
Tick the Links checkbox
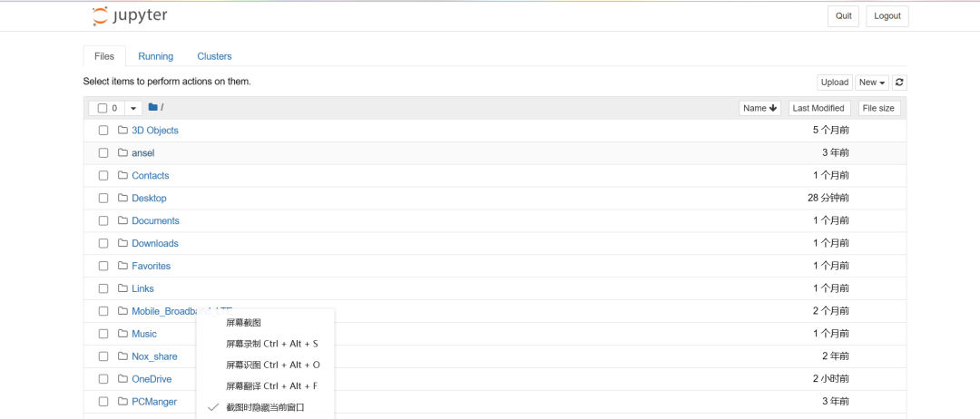point(103,288)
